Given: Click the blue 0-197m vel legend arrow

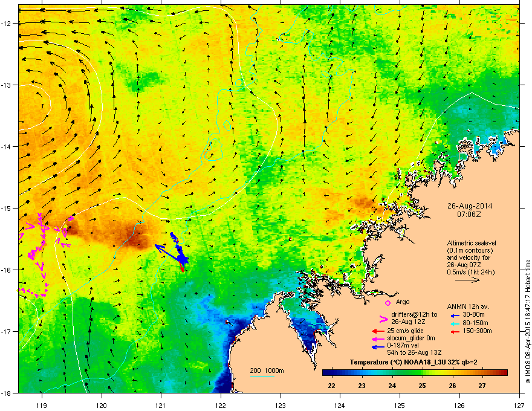Looking at the screenshot, I should (x=378, y=347).
